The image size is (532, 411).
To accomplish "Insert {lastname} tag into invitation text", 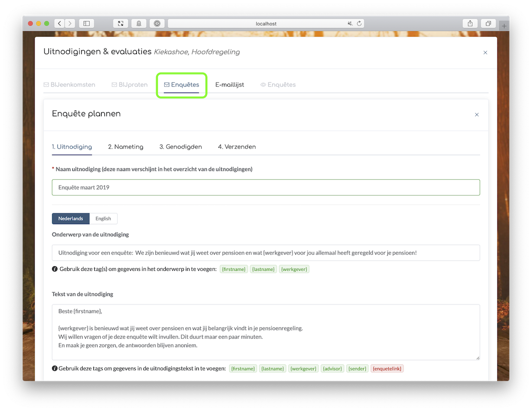I will coord(273,368).
